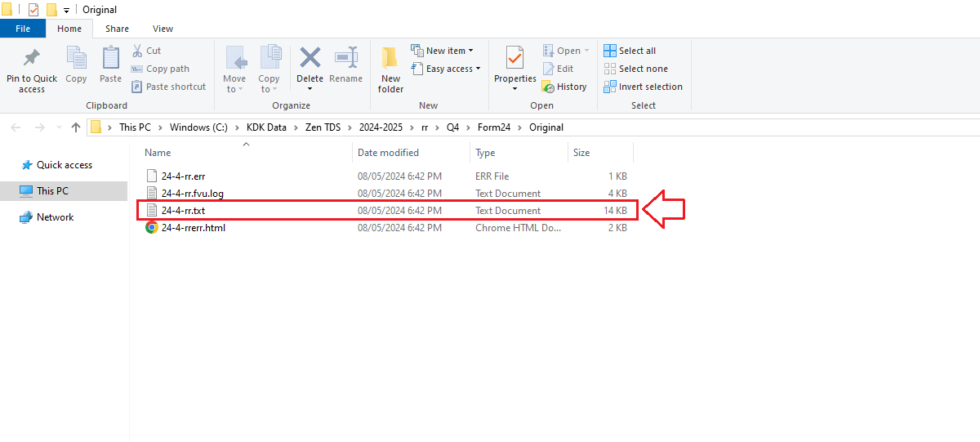Click Chrome HTML Do... type cell
The width and height of the screenshot is (980, 442).
tap(518, 228)
